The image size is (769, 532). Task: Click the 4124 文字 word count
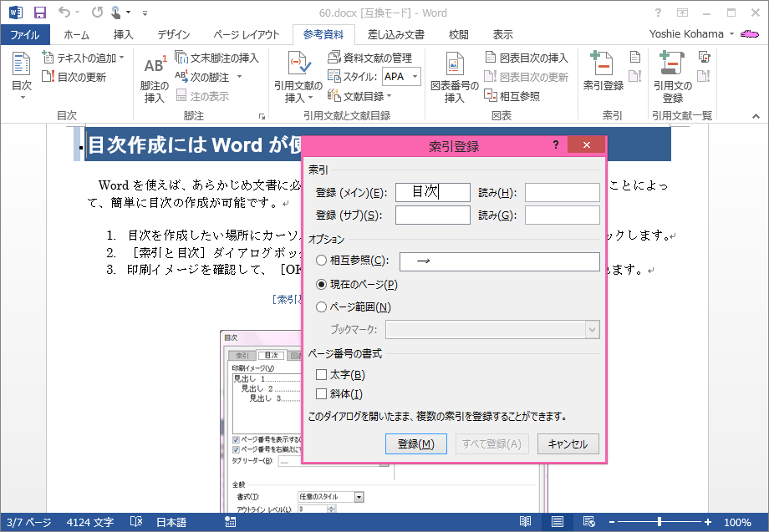[x=89, y=522]
